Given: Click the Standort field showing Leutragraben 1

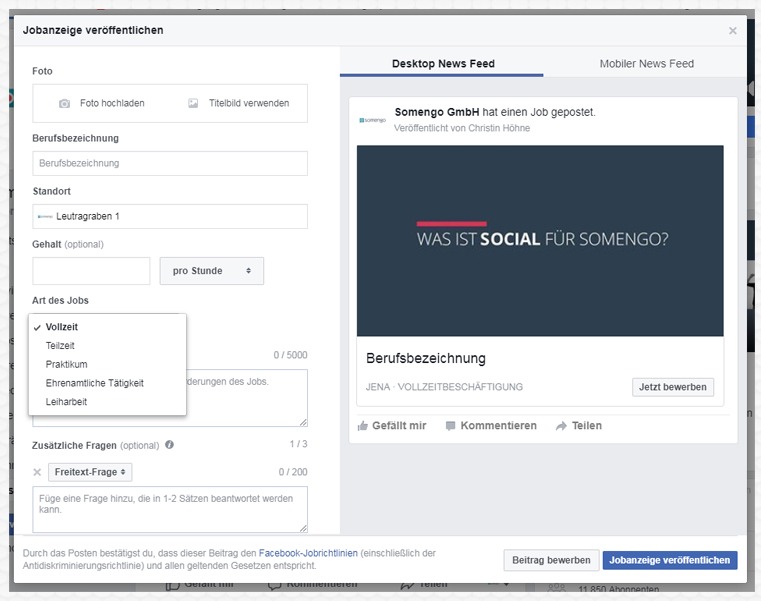Looking at the screenshot, I should pyautogui.click(x=170, y=216).
